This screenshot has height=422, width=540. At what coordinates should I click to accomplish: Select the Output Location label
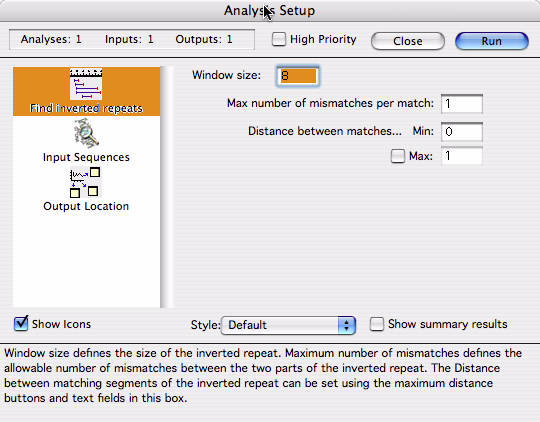[x=86, y=206]
